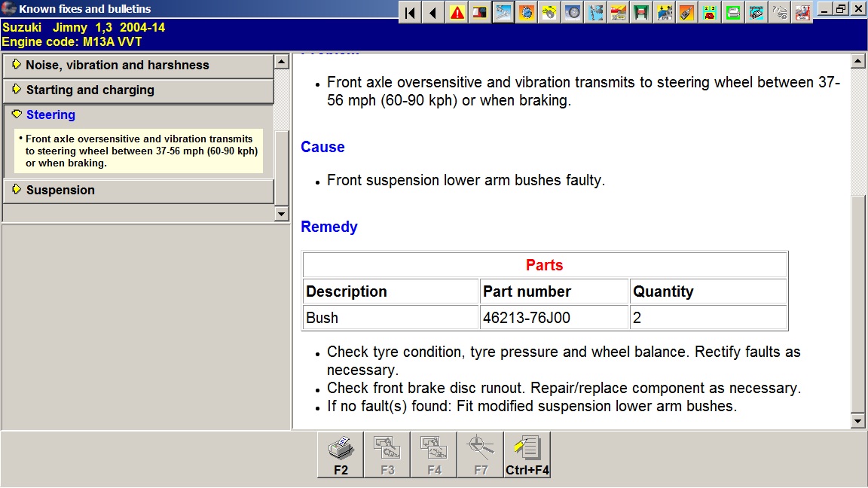Collapse the Steering section header
The width and height of the screenshot is (868, 488).
tap(50, 115)
